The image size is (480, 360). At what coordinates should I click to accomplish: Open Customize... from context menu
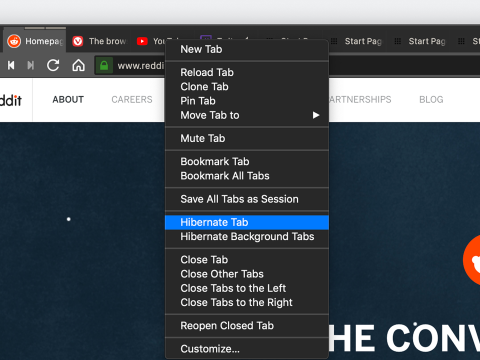247,349
